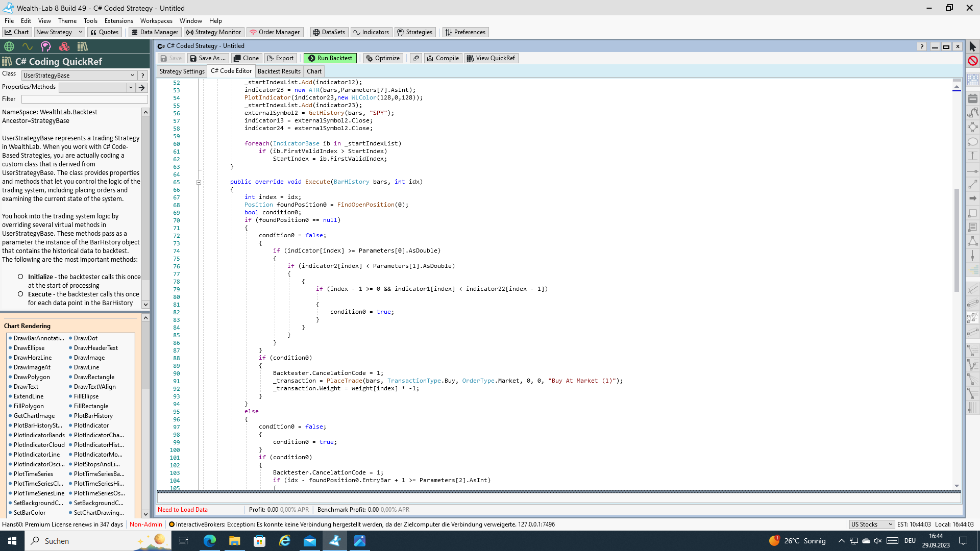Open Quotes from the toolbar
The width and height of the screenshot is (980, 551).
point(104,32)
